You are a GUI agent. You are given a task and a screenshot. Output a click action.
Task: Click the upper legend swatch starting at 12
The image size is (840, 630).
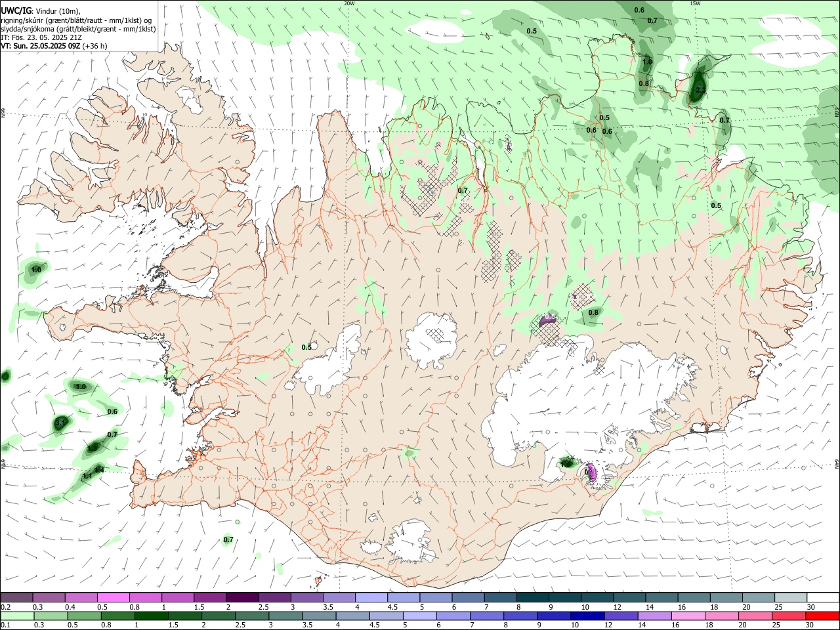(x=629, y=597)
